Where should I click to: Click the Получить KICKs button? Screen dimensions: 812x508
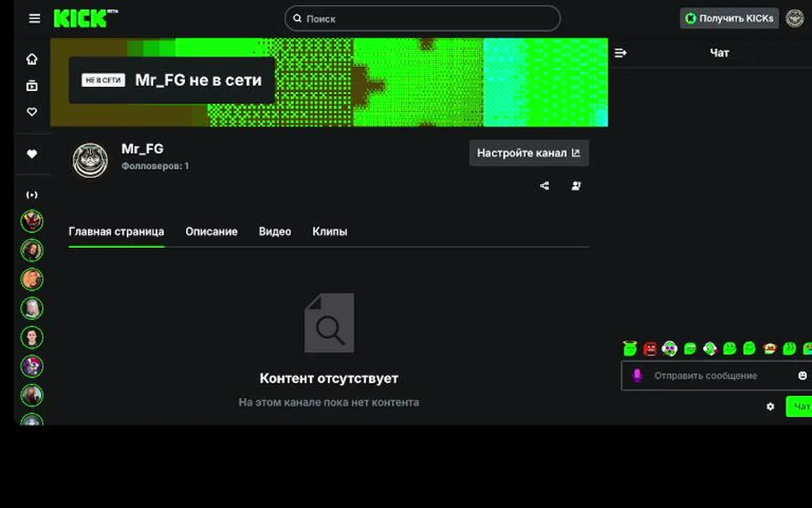(x=729, y=18)
